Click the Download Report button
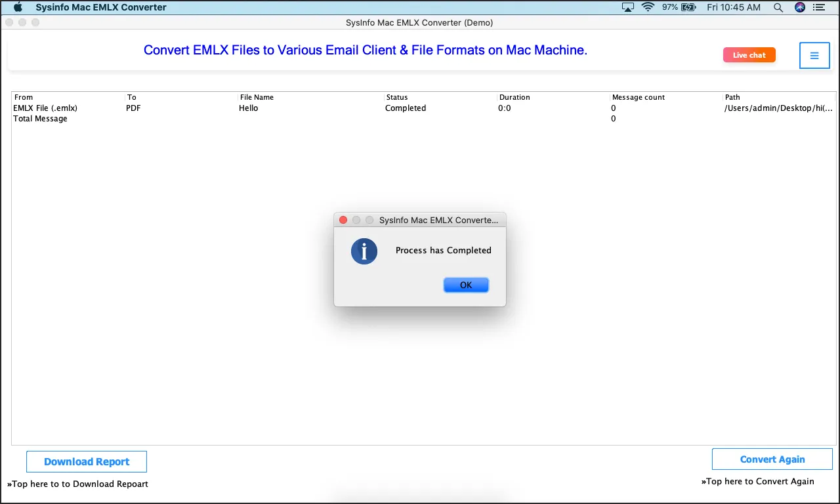 tap(87, 462)
